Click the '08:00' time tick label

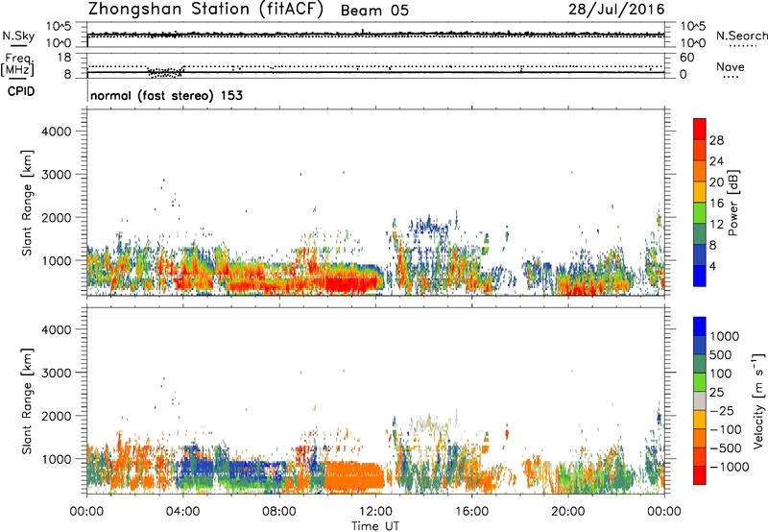click(x=278, y=512)
